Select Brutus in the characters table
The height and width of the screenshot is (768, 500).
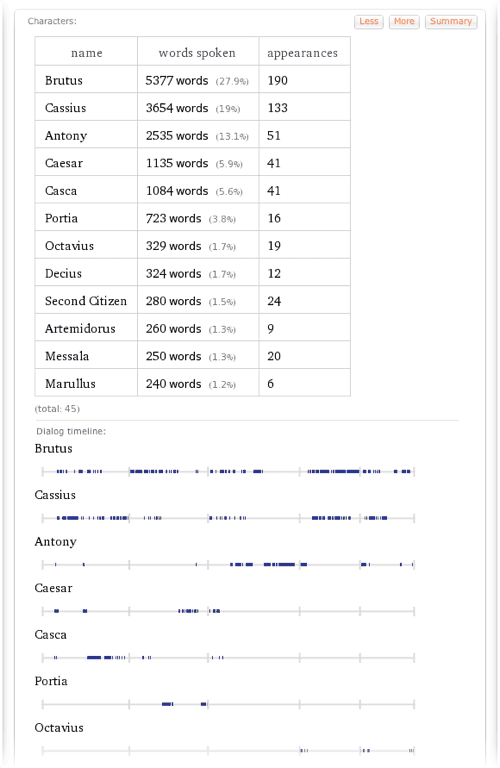click(64, 80)
